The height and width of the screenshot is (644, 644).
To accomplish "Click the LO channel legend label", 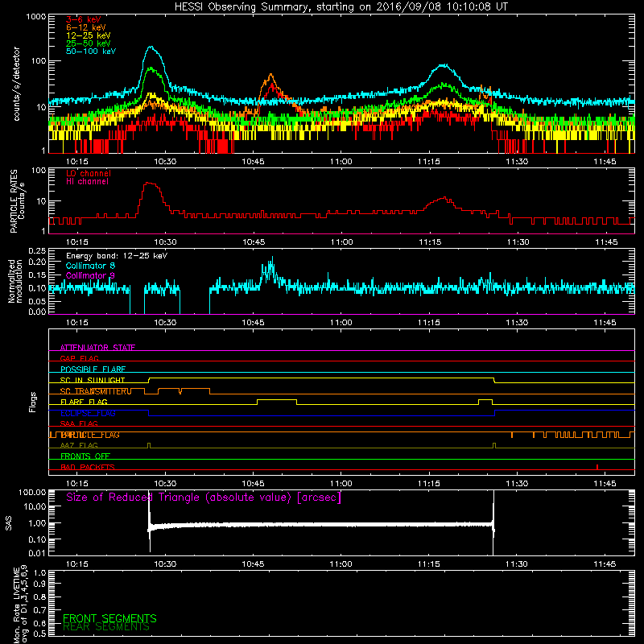I will coord(89,173).
